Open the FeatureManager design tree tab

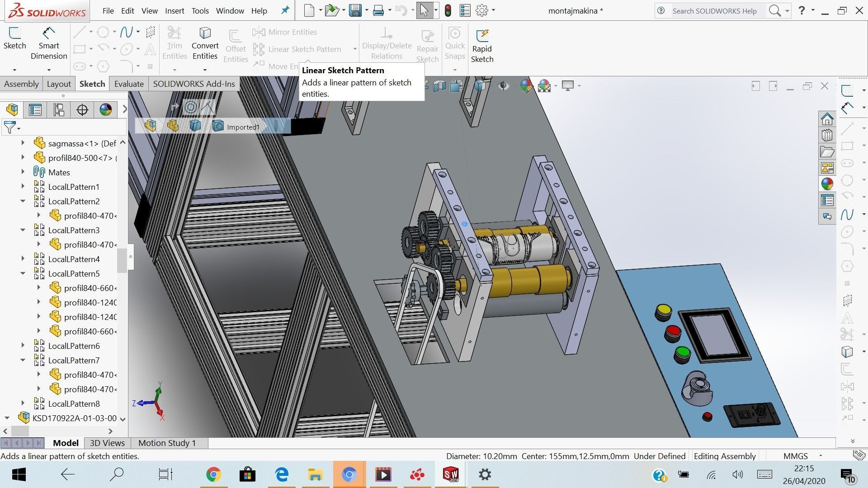tap(12, 109)
